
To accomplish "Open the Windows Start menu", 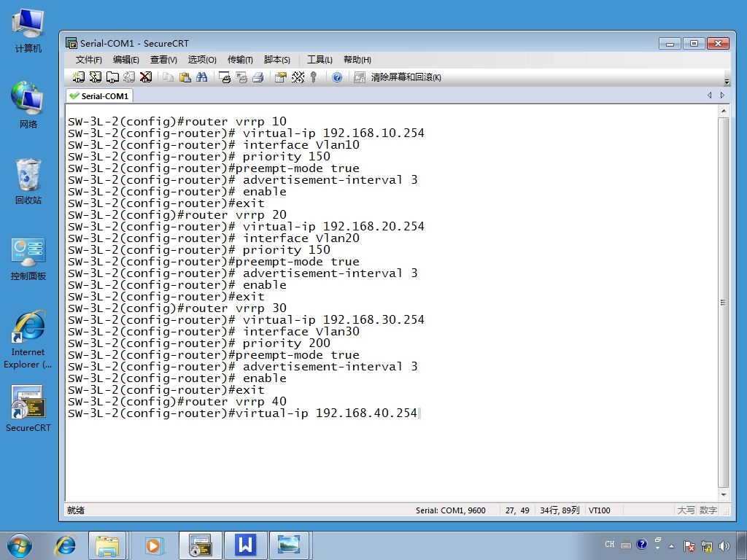I will (x=20, y=545).
